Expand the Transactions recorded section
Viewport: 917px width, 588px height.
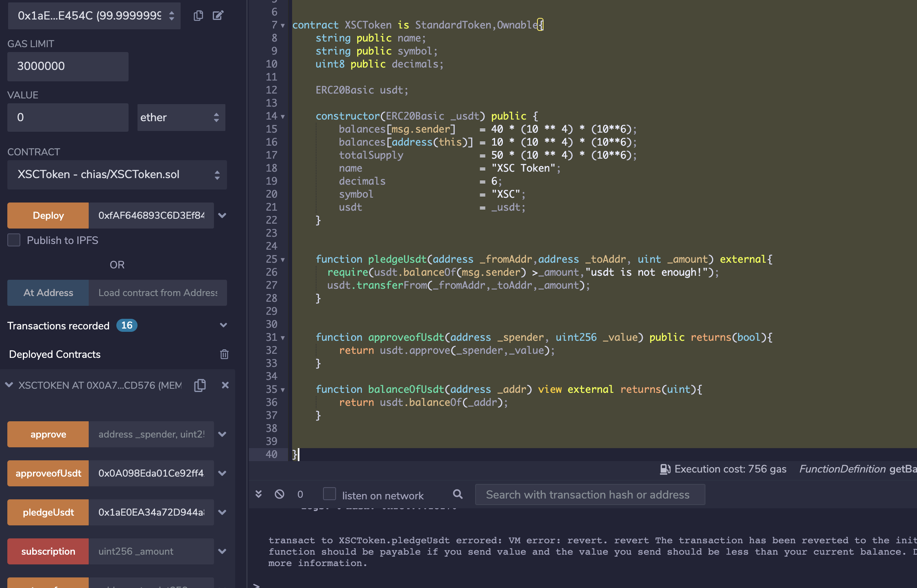pyautogui.click(x=223, y=325)
